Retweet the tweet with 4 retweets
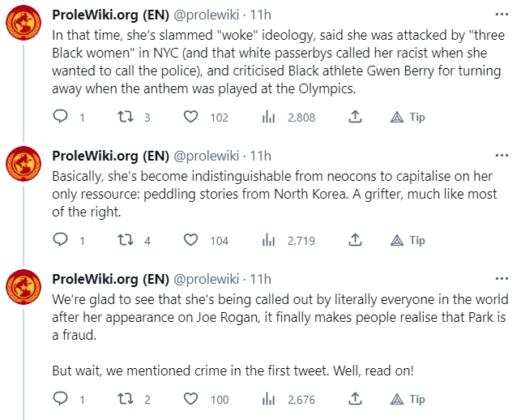The image size is (521, 420). (126, 240)
